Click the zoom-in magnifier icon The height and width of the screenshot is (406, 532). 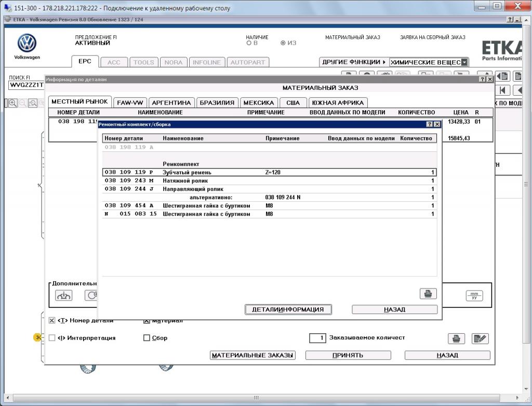coord(13,103)
